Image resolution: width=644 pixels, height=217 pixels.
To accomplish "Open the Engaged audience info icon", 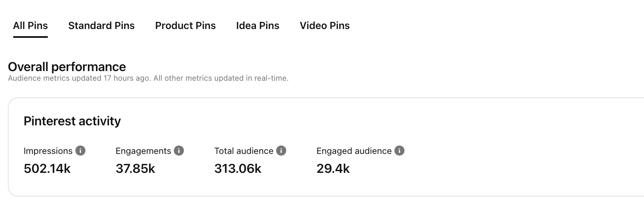I will pyautogui.click(x=399, y=151).
